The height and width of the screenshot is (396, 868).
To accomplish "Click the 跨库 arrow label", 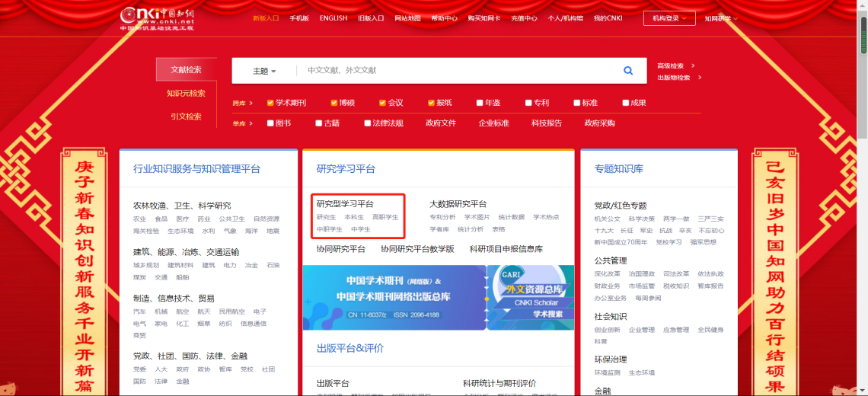I will 243,103.
